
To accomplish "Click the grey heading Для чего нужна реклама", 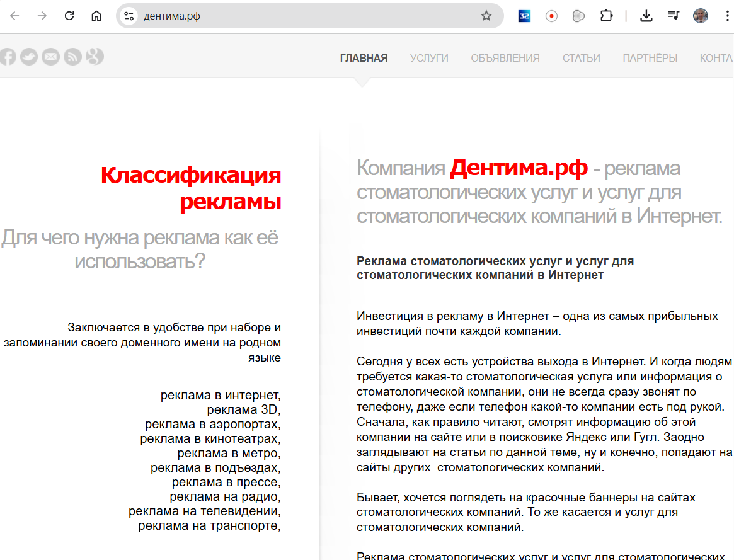I will coord(140,249).
